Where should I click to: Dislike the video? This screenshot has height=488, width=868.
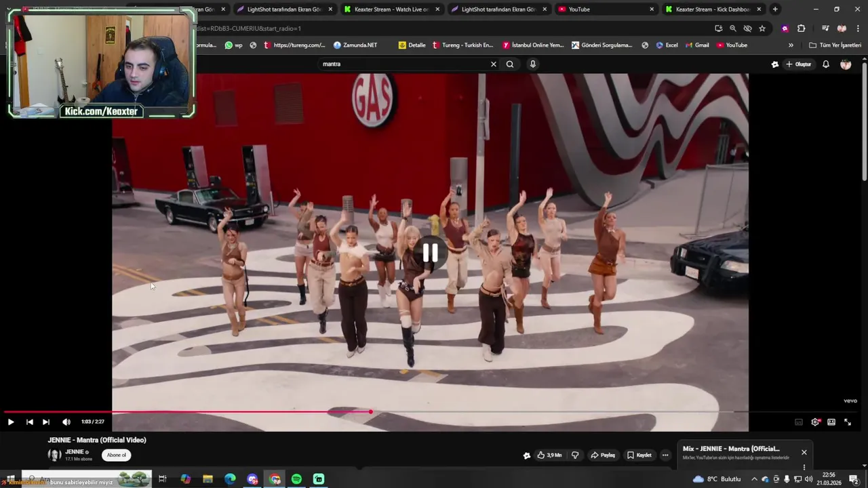coord(575,455)
